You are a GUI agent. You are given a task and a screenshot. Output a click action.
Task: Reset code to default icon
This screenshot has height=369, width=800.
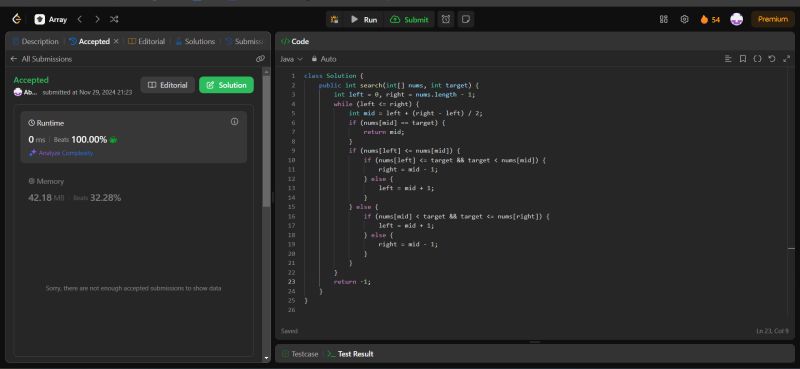tap(772, 59)
